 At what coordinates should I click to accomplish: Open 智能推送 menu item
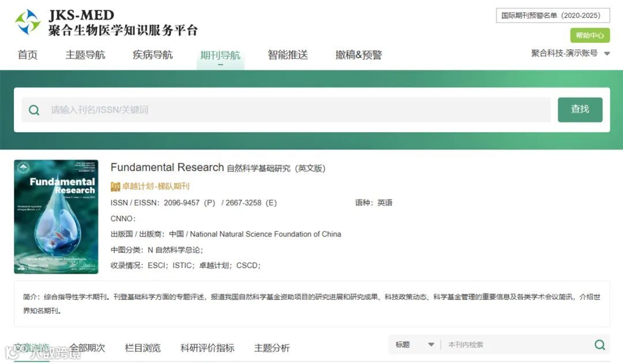coord(288,55)
